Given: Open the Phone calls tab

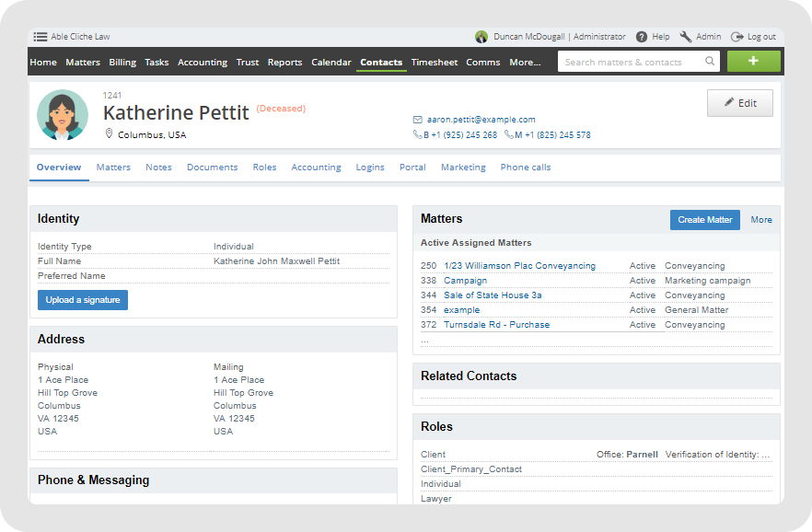Looking at the screenshot, I should point(525,168).
